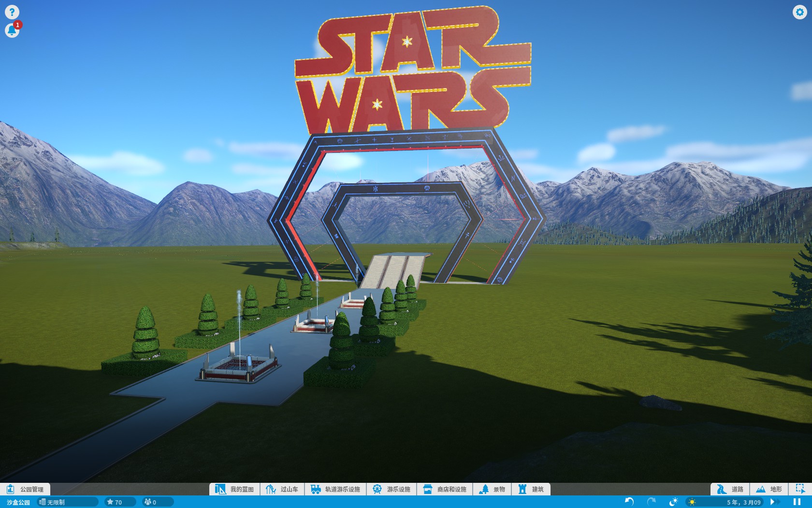The image size is (812, 508).
Task: Open the 公园管理 park management tab
Action: [x=26, y=489]
